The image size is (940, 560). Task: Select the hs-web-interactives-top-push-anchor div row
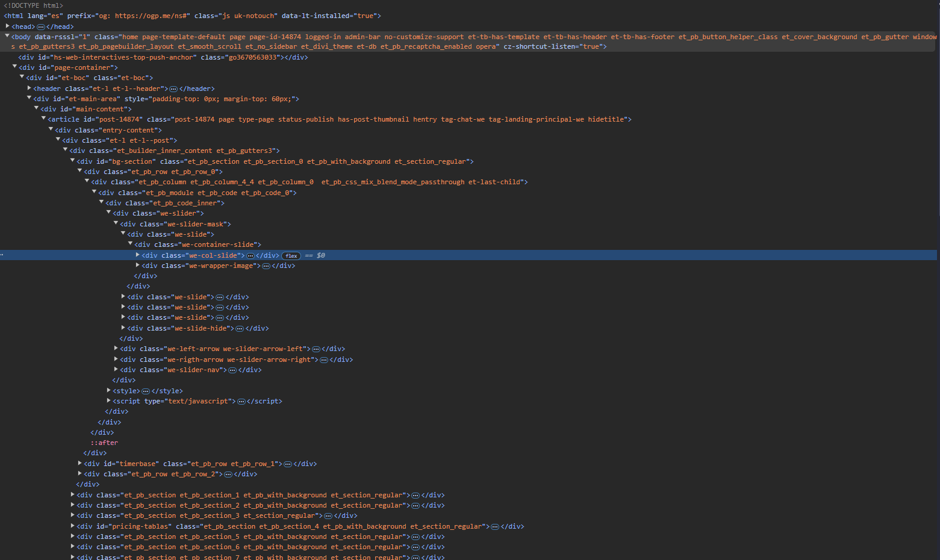pos(163,57)
